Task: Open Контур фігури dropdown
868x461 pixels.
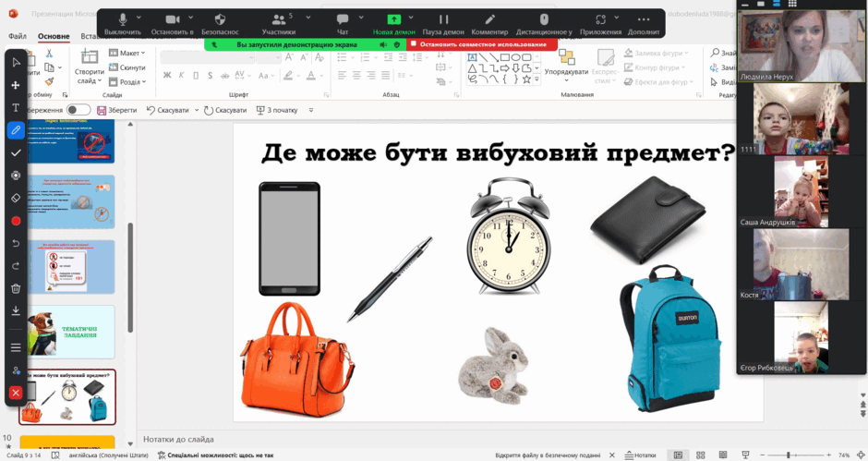Action: [x=656, y=67]
